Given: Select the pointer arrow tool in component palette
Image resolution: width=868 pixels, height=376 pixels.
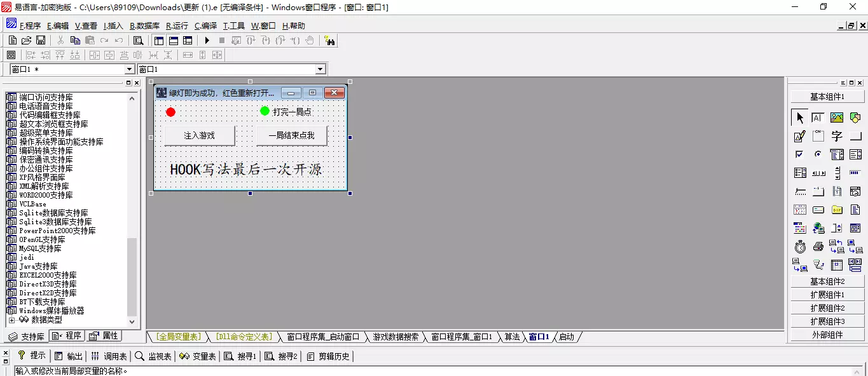Looking at the screenshot, I should pos(799,117).
